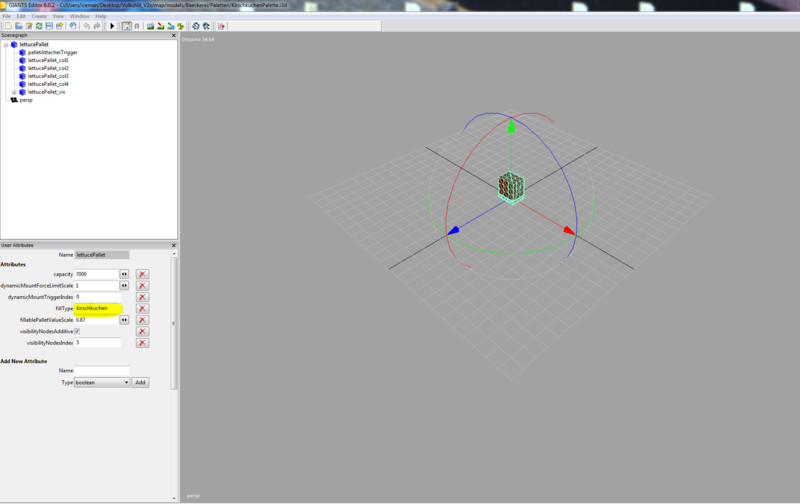Delete the visibilityNodesIndex attribute

coord(143,343)
